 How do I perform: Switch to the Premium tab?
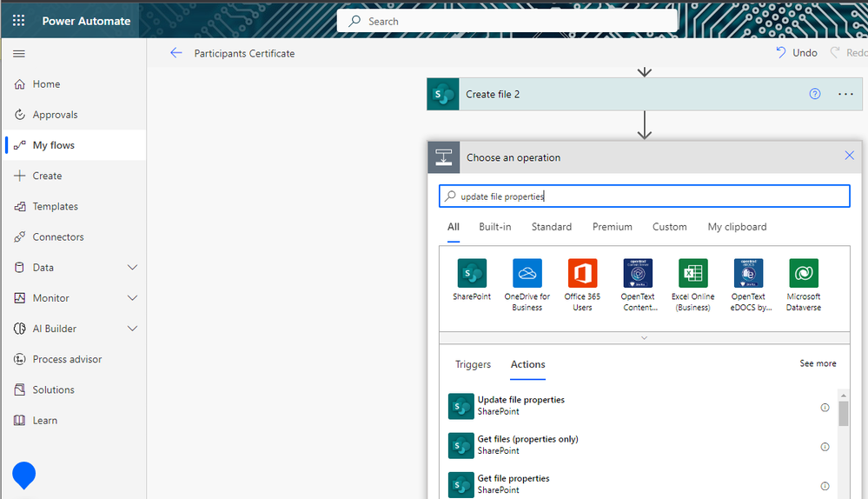pyautogui.click(x=613, y=227)
